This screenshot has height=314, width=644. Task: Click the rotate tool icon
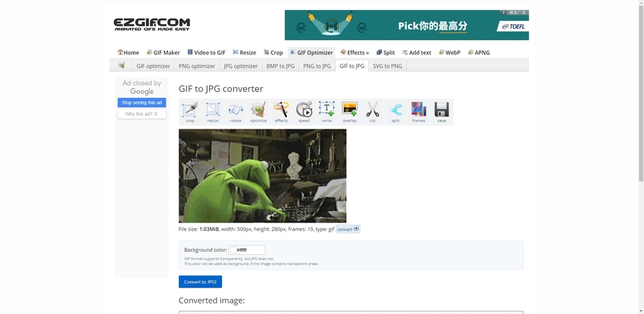(236, 111)
